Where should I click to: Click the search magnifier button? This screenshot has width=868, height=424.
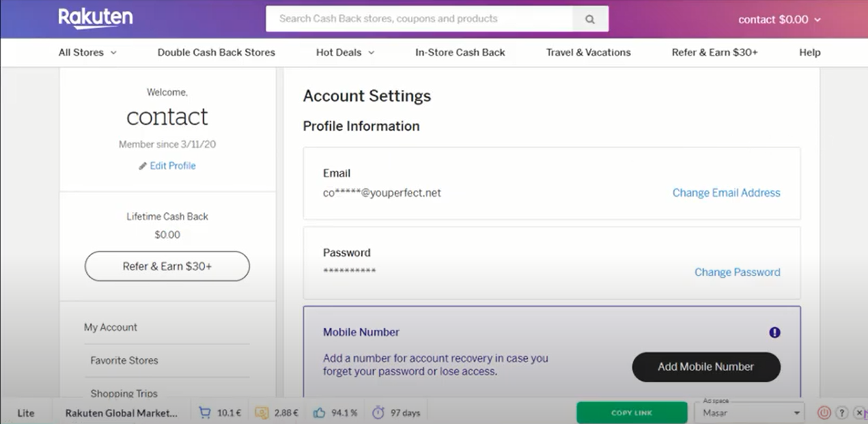(590, 19)
